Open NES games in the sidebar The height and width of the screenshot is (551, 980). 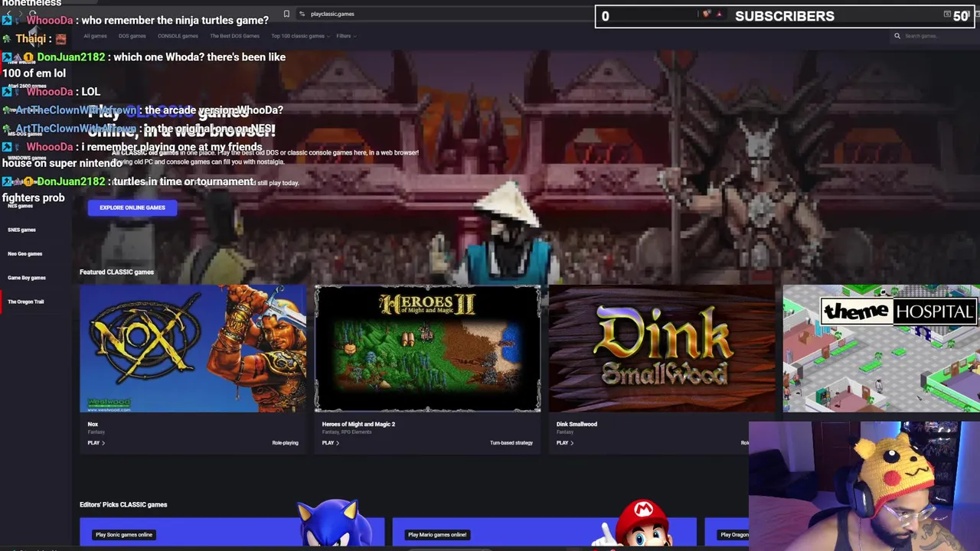tap(20, 206)
